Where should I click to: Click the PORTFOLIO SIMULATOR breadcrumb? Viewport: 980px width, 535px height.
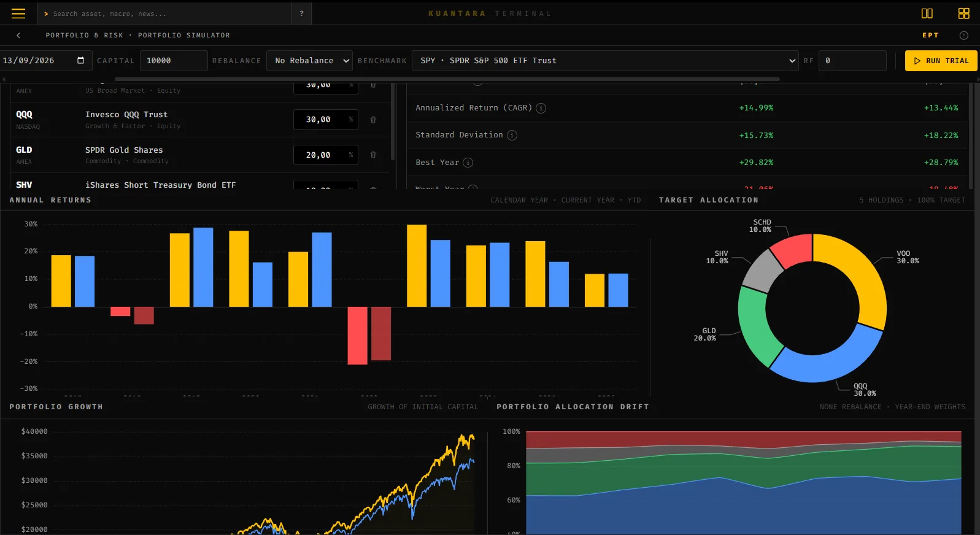184,36
